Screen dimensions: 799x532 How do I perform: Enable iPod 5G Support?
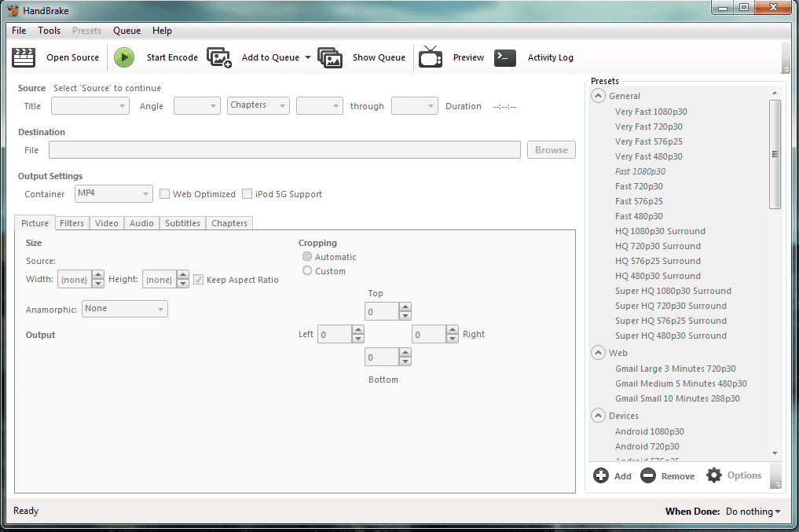click(247, 193)
